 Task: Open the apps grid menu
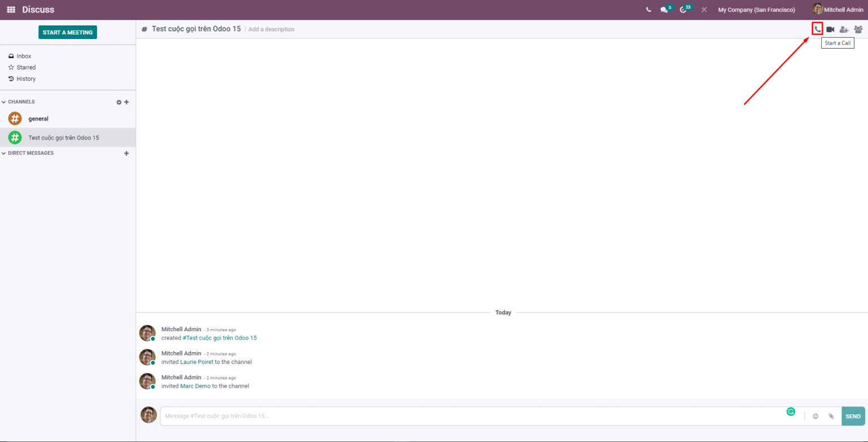click(x=11, y=10)
